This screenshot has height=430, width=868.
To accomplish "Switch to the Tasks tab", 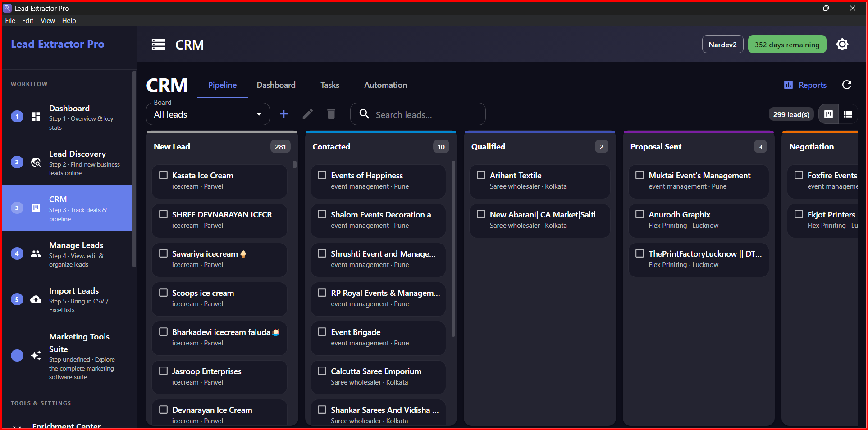I will [x=330, y=85].
